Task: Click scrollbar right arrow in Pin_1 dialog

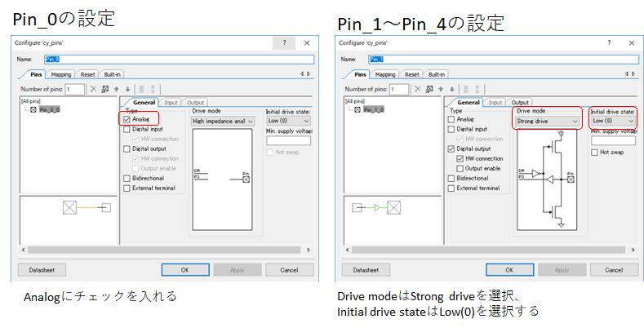Action: point(633,250)
